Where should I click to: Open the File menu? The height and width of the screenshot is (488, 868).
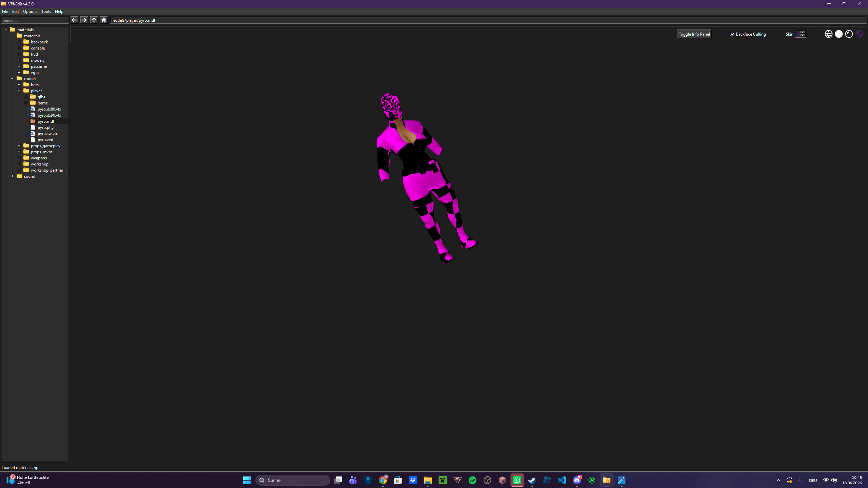click(5, 12)
